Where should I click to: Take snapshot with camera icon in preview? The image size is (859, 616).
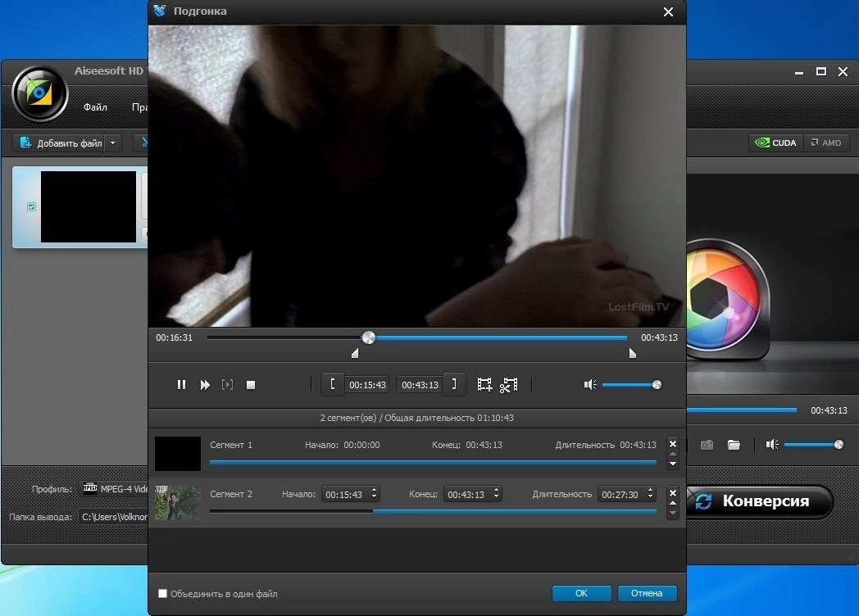point(707,445)
